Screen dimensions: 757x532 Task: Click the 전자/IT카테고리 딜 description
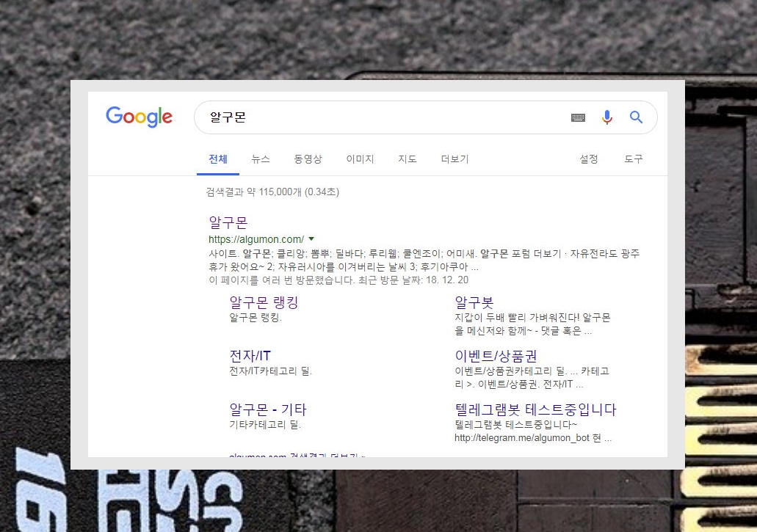pyautogui.click(x=271, y=371)
